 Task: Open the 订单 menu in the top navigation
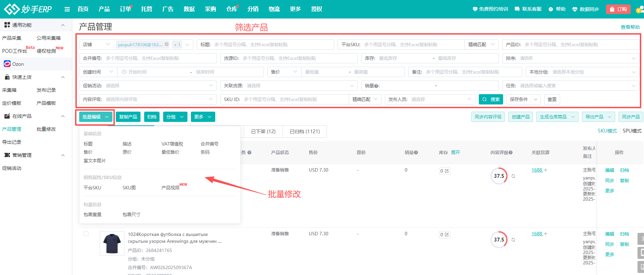[125, 9]
